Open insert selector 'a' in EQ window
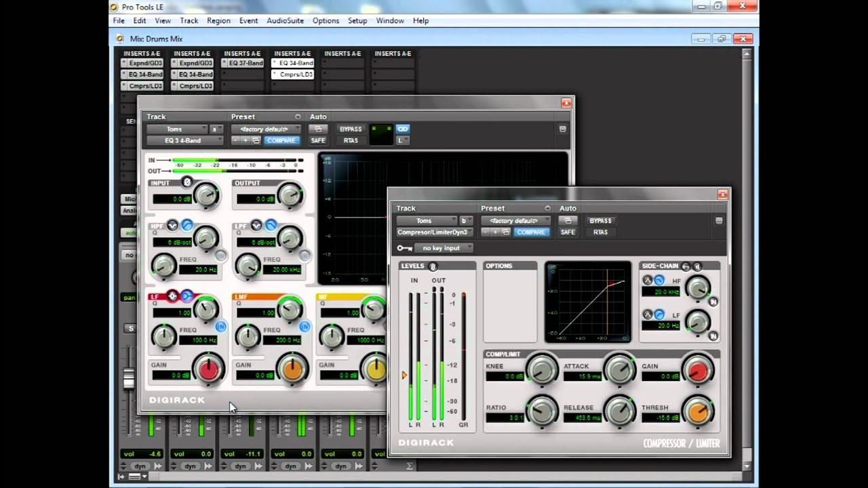868x488 pixels. [216, 129]
